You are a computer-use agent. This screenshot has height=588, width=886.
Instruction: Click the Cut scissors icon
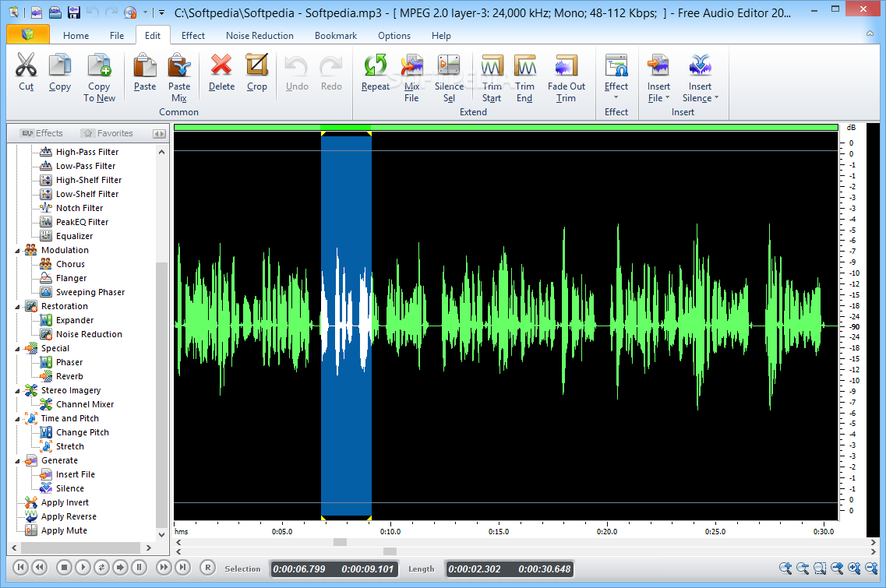[x=26, y=66]
